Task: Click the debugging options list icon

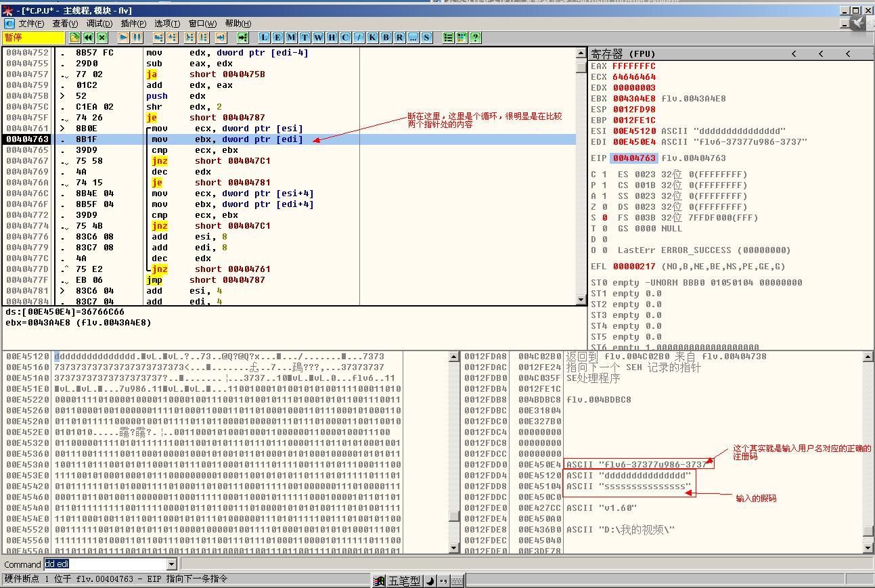Action: 449,38
